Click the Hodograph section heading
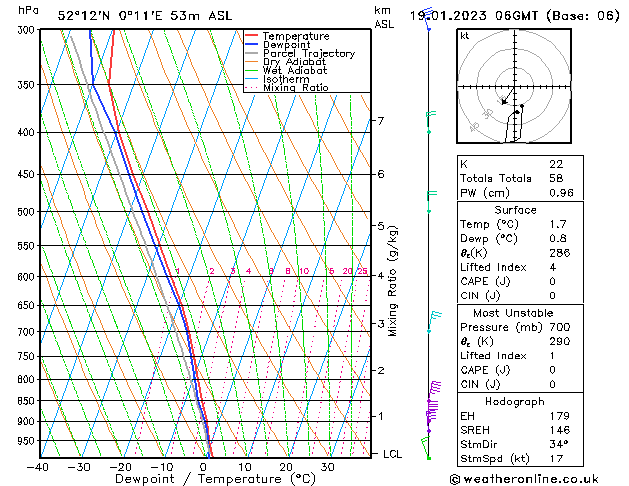Image resolution: width=629 pixels, height=486 pixels. click(515, 401)
